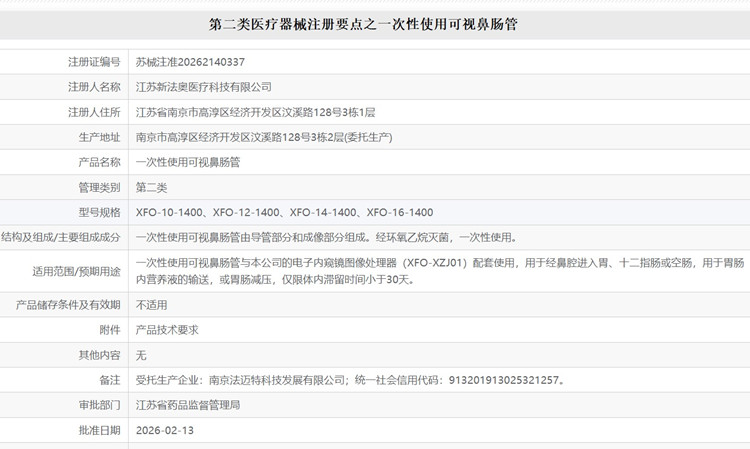
Task: Select registrant address ending 3栋1层
Action: [x=255, y=112]
